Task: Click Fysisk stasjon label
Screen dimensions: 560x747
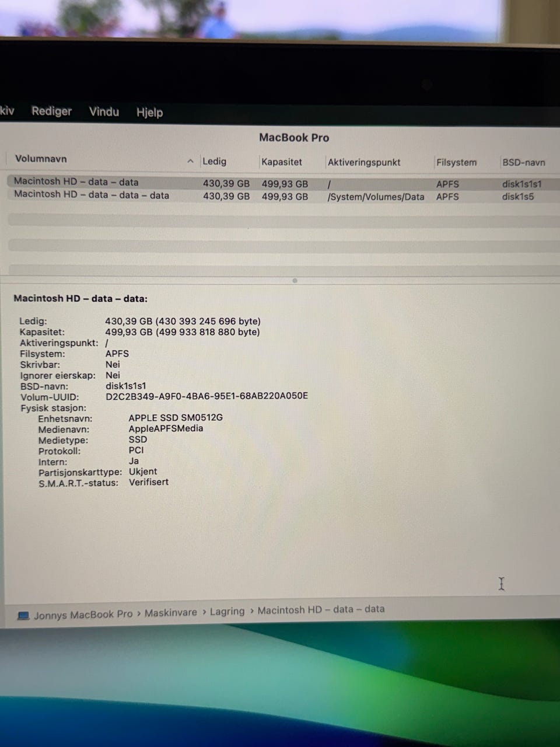Action: [53, 408]
